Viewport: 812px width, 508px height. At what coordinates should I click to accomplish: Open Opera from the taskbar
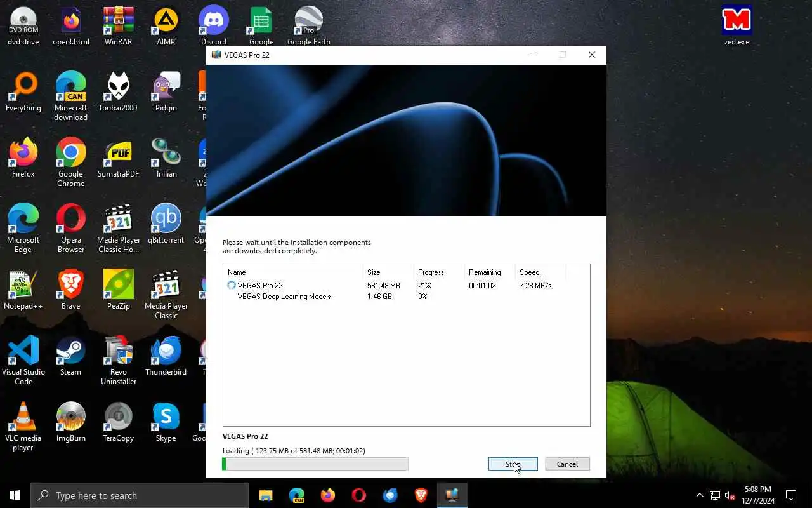pyautogui.click(x=358, y=495)
